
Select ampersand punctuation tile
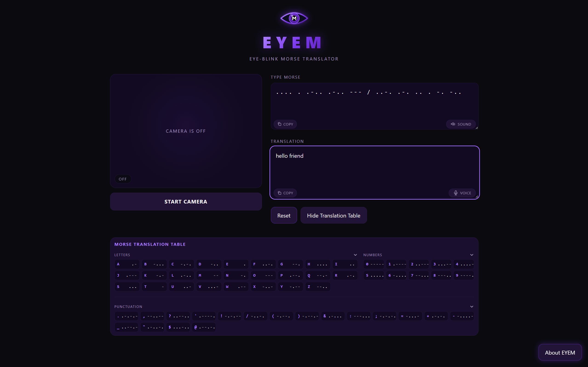click(333, 316)
